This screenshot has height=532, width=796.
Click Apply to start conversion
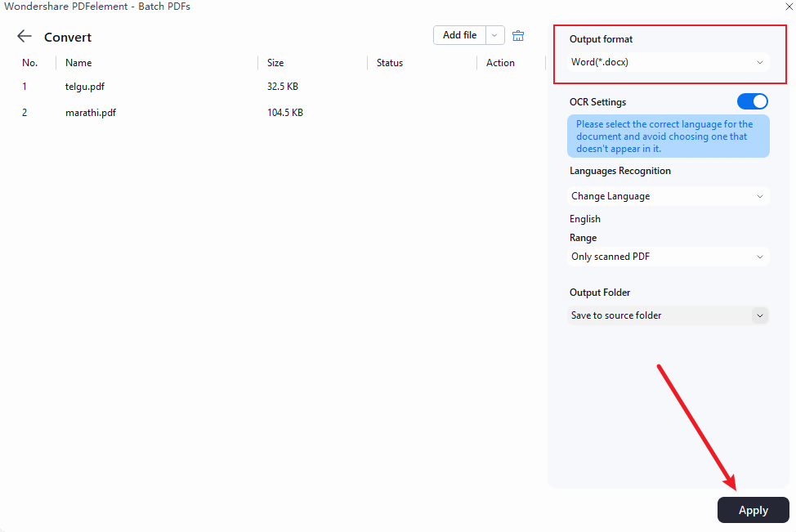(x=753, y=510)
